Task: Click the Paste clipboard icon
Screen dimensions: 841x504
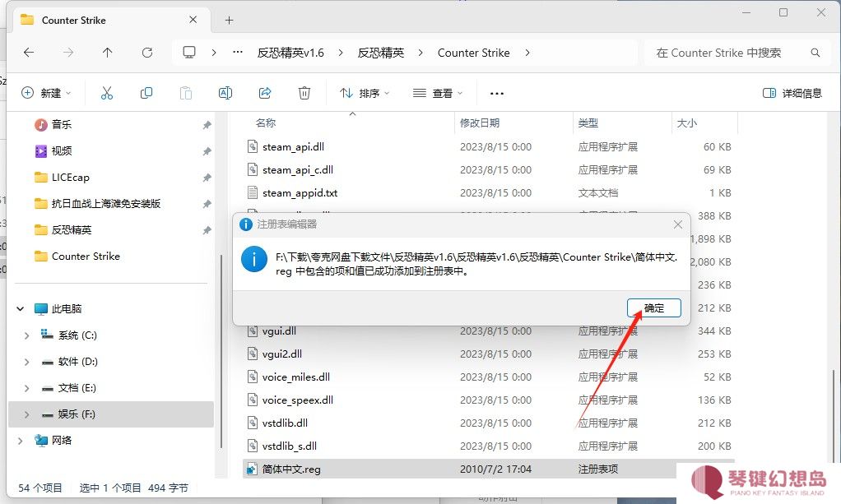Action: tap(186, 93)
